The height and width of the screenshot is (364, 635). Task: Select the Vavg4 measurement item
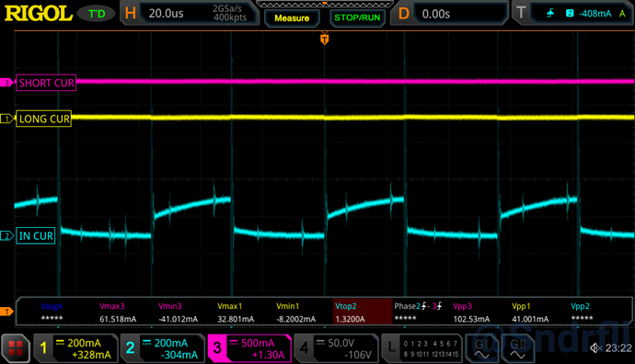coord(52,313)
